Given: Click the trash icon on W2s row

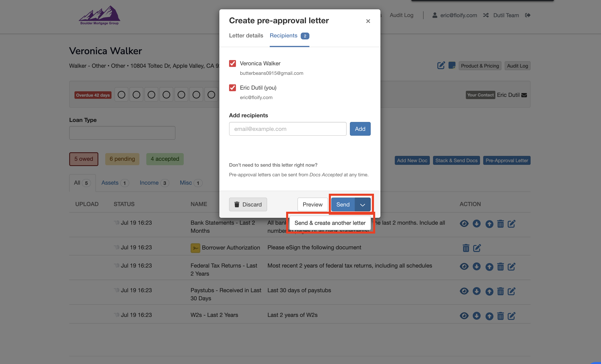Looking at the screenshot, I should coord(500,316).
